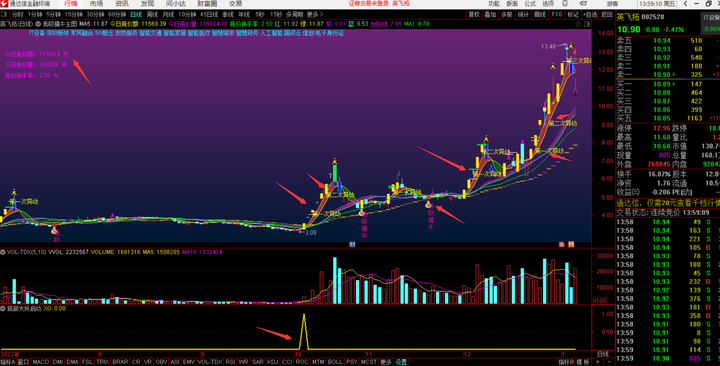Click the 多股 multi-stock button

coord(506,15)
